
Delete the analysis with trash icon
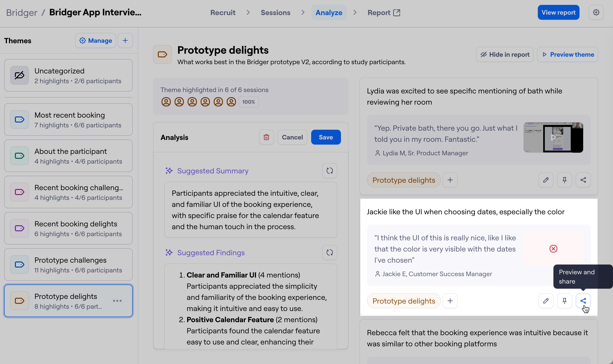point(266,137)
